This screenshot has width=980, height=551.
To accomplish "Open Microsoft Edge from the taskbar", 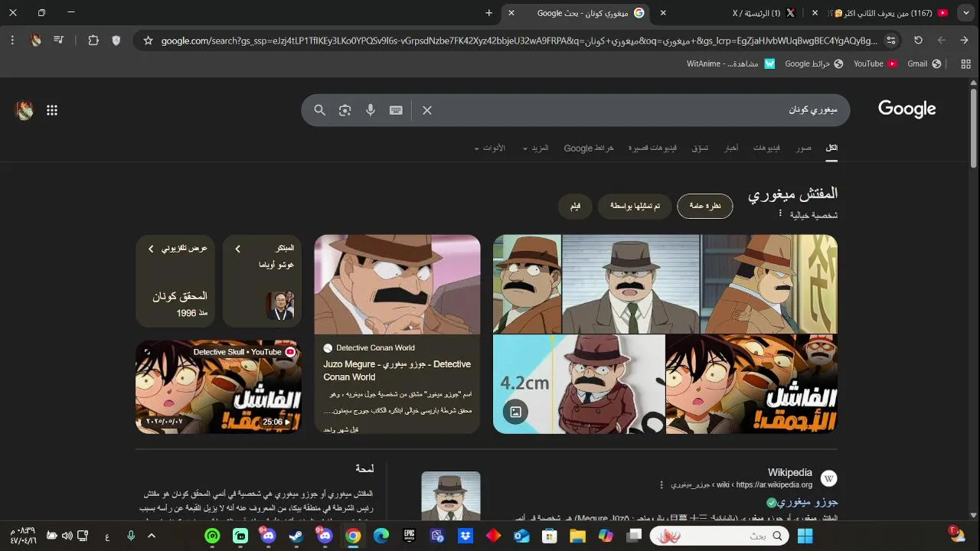I will click(x=381, y=536).
